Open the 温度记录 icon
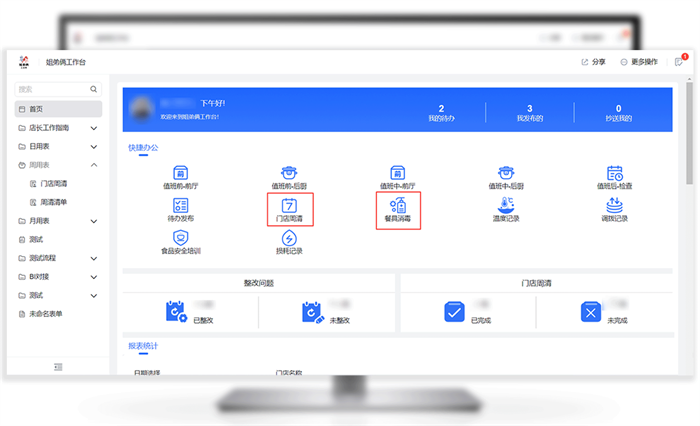 (506, 206)
